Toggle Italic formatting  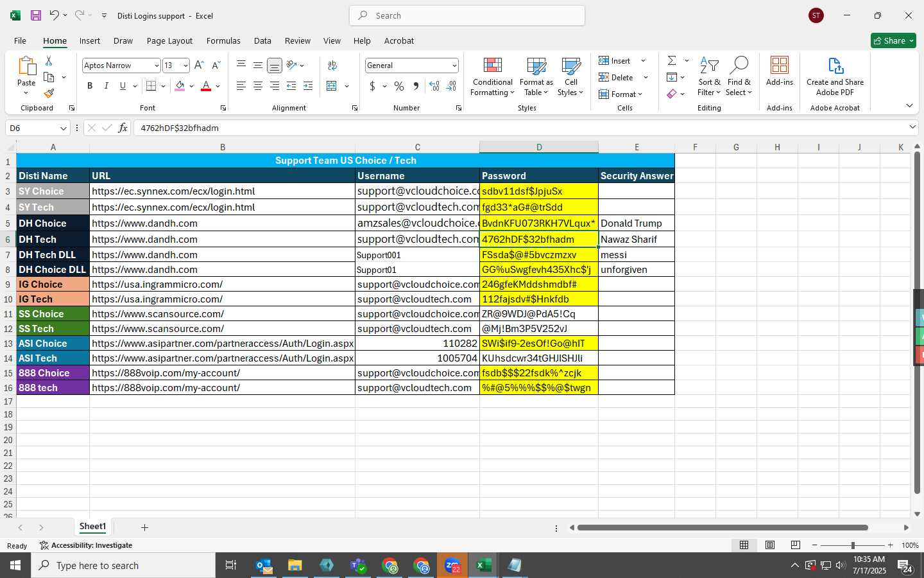point(107,86)
